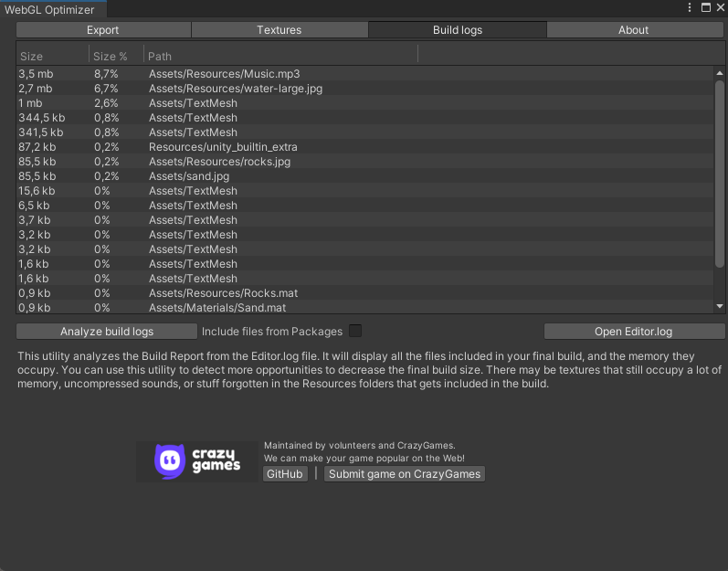The width and height of the screenshot is (728, 571).
Task: Select the Assets/Resources/Music.mp3 row
Action: pos(365,74)
